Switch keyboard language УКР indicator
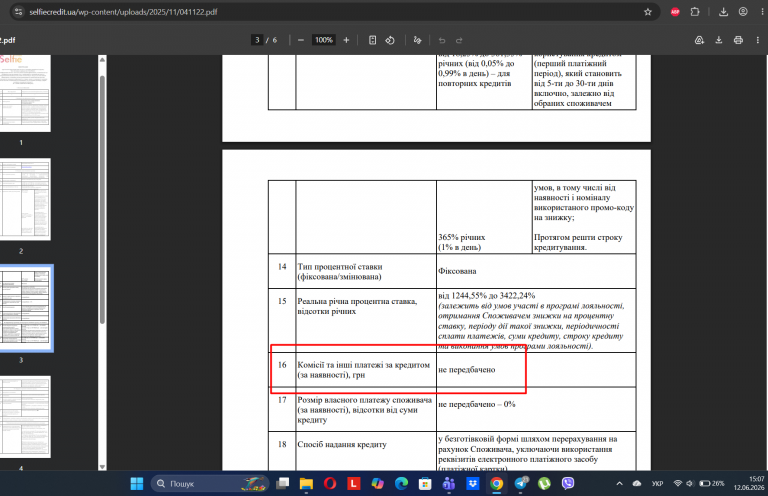The width and height of the screenshot is (768, 496). pyautogui.click(x=657, y=484)
